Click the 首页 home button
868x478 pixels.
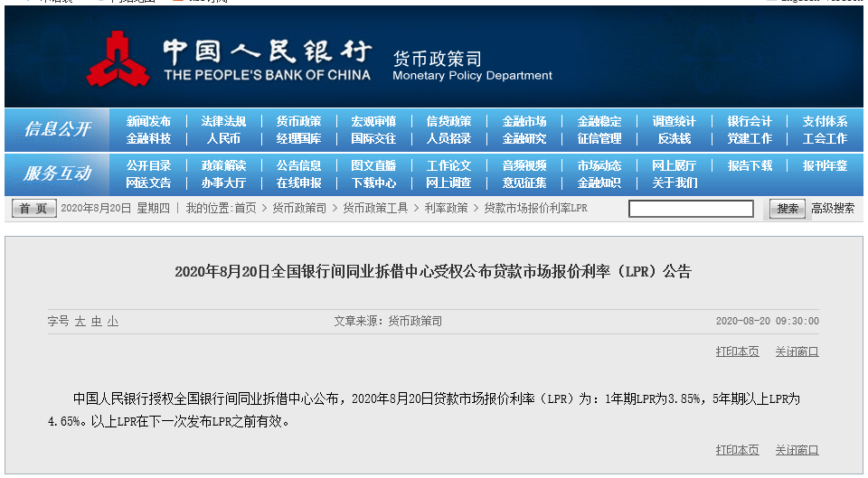click(x=33, y=209)
